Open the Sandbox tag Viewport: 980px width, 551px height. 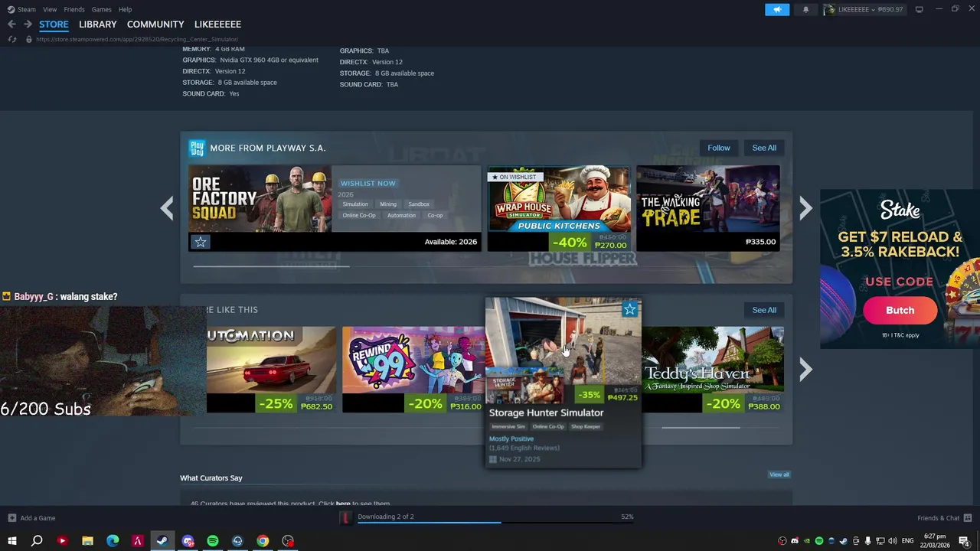coord(419,204)
